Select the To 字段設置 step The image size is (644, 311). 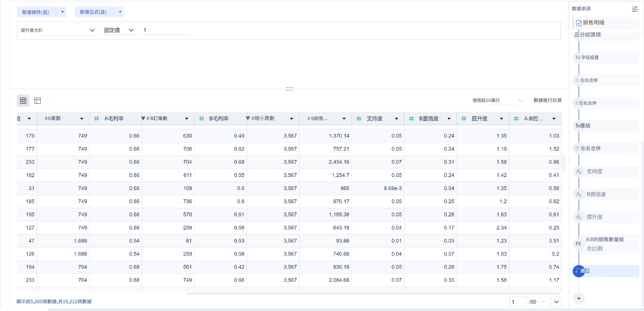coord(606,57)
